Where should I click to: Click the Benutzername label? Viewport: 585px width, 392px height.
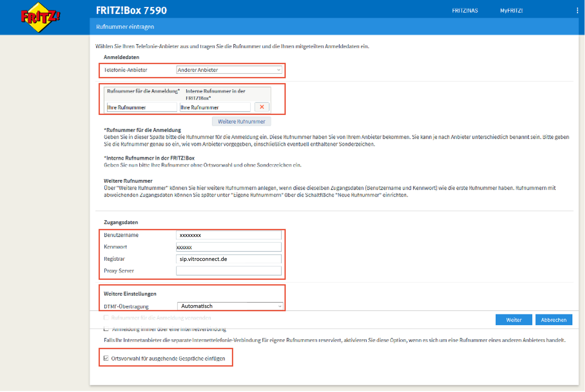(x=121, y=235)
